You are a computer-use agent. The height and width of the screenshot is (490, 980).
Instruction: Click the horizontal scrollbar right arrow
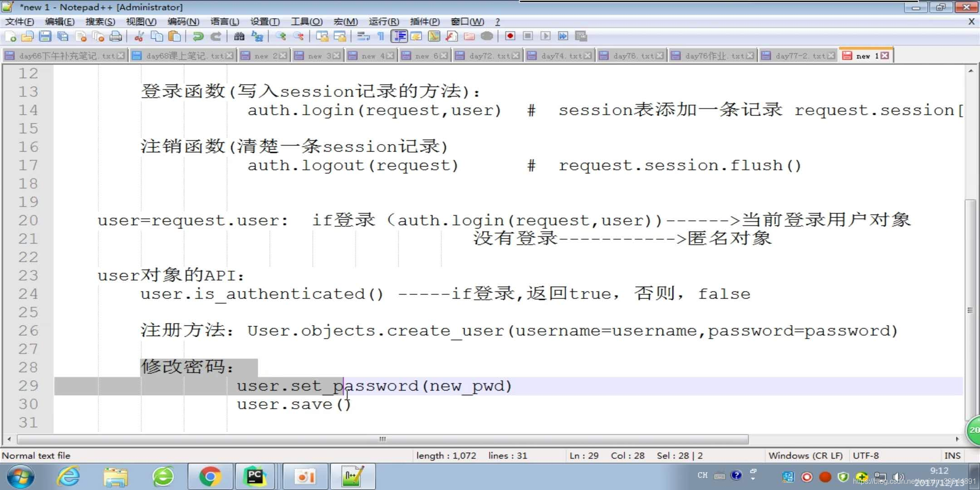pos(957,439)
